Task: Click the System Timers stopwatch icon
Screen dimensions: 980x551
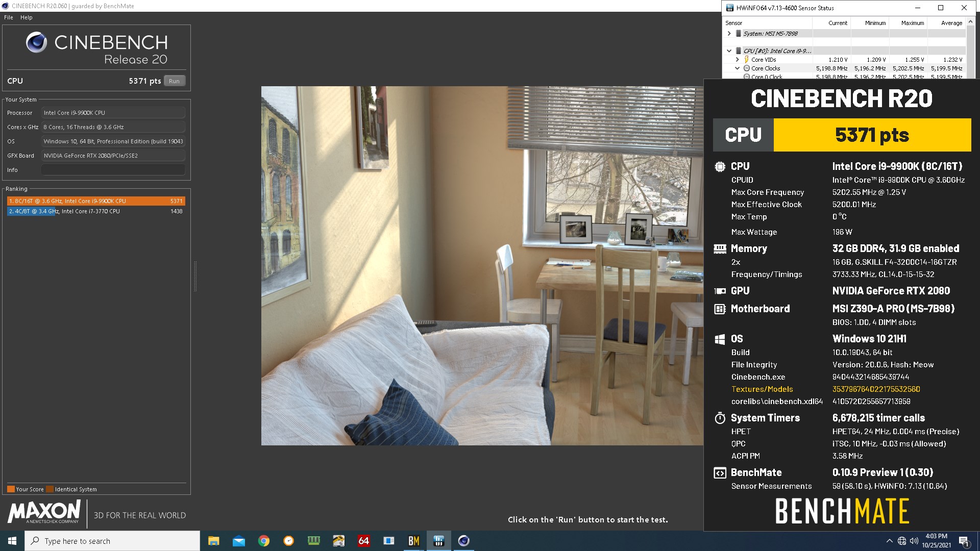Action: click(720, 418)
